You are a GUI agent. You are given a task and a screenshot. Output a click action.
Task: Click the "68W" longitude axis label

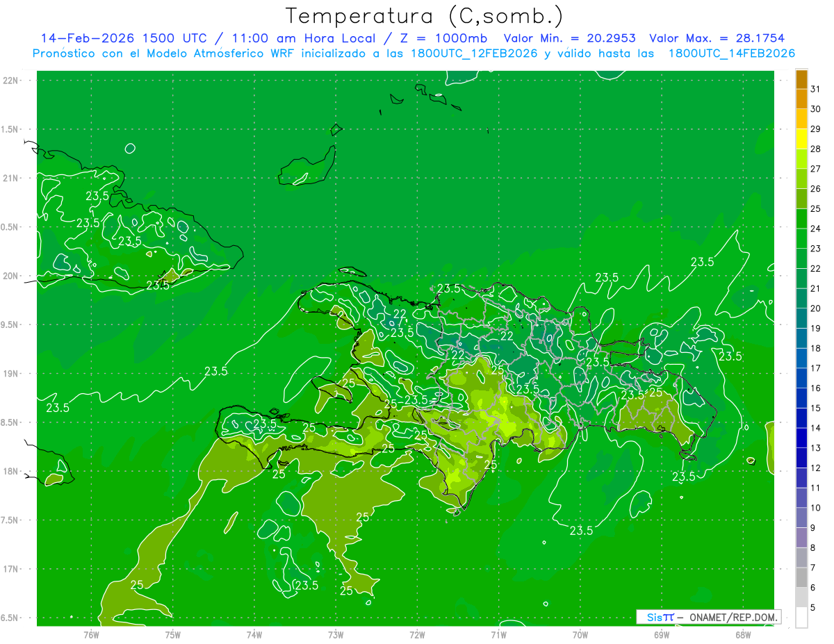(x=742, y=635)
